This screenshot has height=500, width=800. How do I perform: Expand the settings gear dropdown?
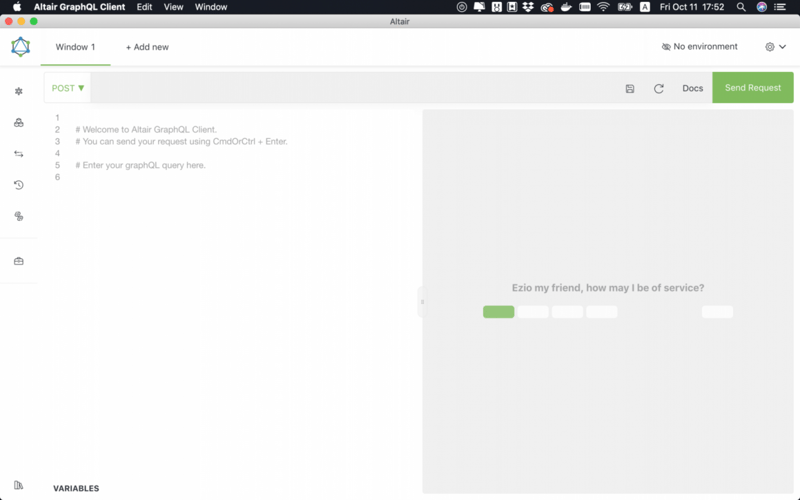tap(775, 47)
